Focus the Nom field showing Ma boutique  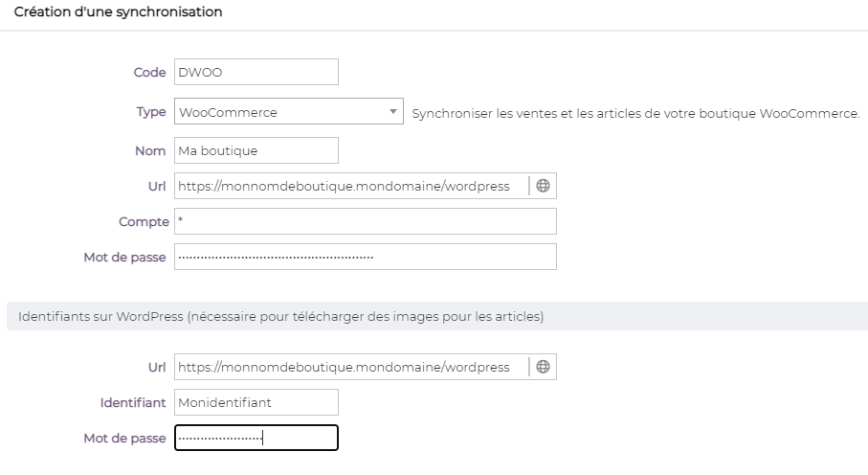[256, 150]
